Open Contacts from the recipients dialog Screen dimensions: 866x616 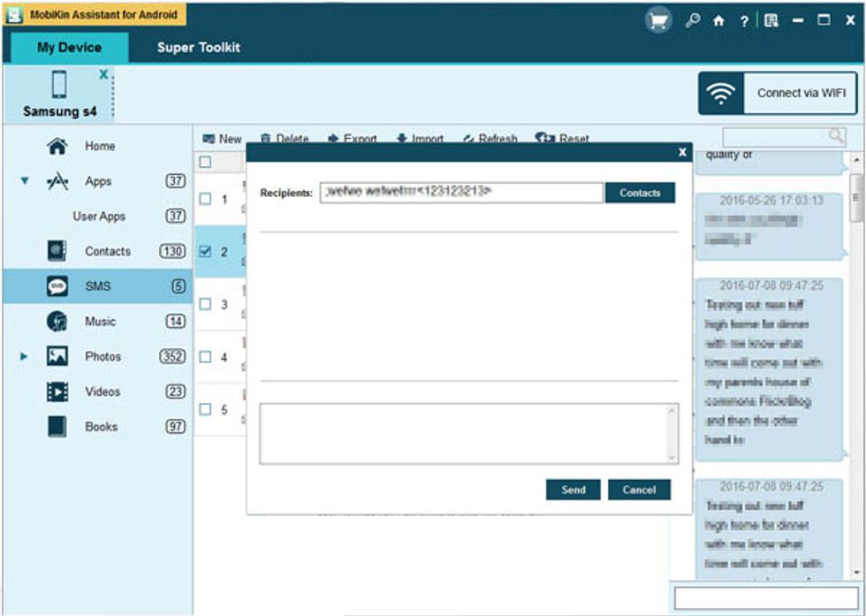click(x=642, y=191)
